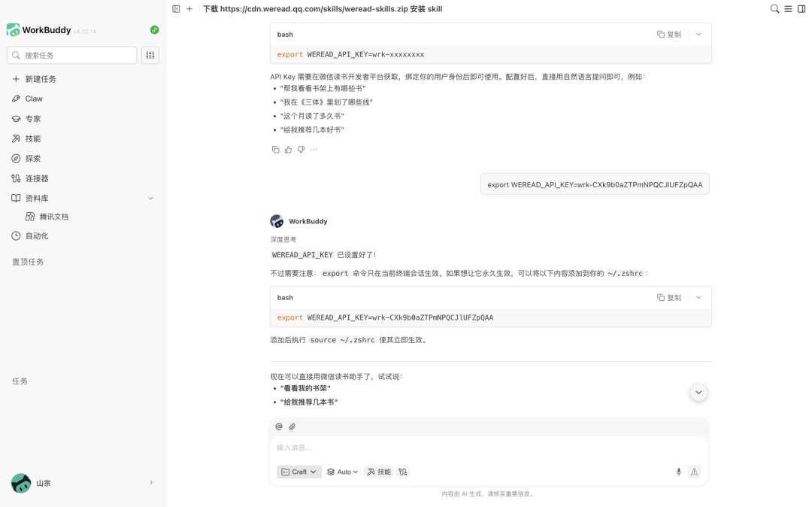Screen dimensions: 812x507
Task: Toggle the right side panel icon
Action: click(801, 9)
